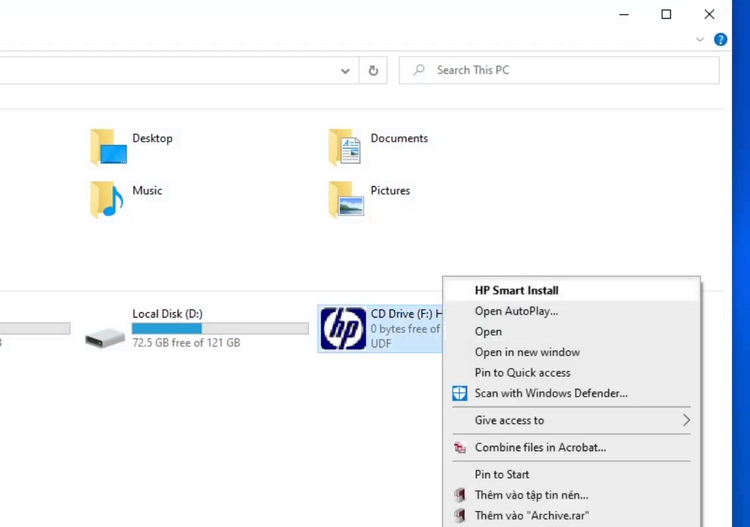Click WinRAR icon beside Thêm vào "Archive.rar"
Image resolution: width=750 pixels, height=527 pixels.
tap(460, 516)
